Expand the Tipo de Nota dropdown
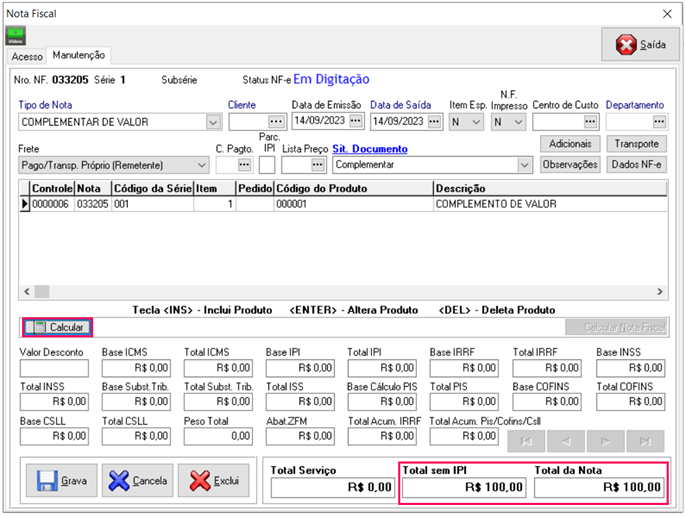 pos(212,122)
